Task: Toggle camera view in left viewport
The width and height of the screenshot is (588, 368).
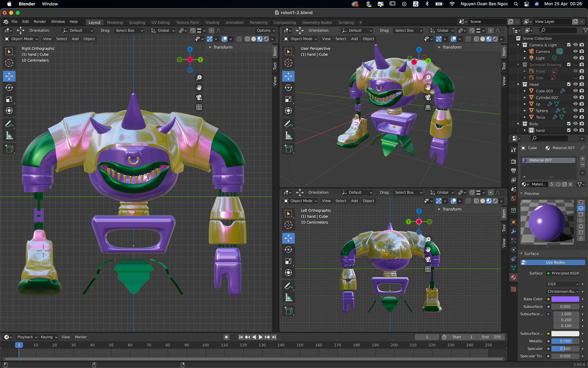Action: coord(199,98)
